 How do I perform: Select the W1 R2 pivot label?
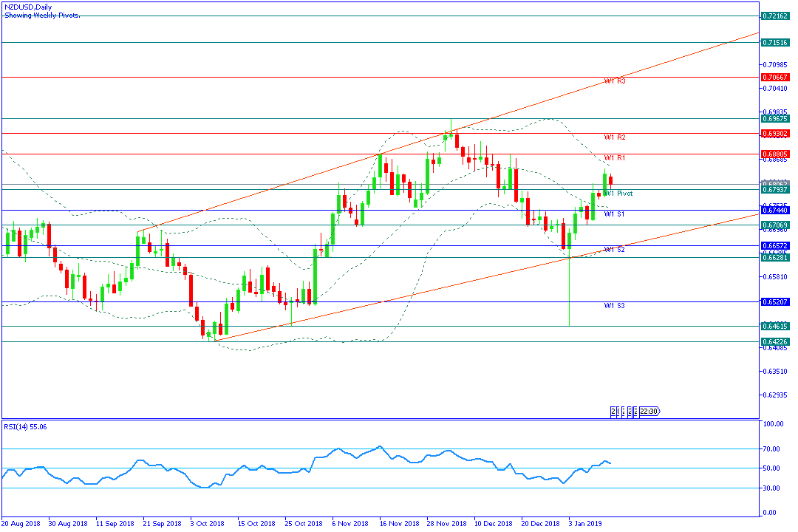615,137
